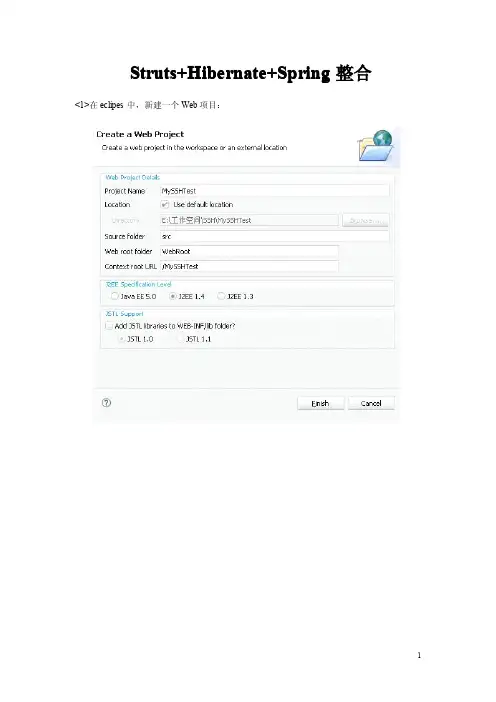Click the step <1> instruction line

click(x=147, y=105)
